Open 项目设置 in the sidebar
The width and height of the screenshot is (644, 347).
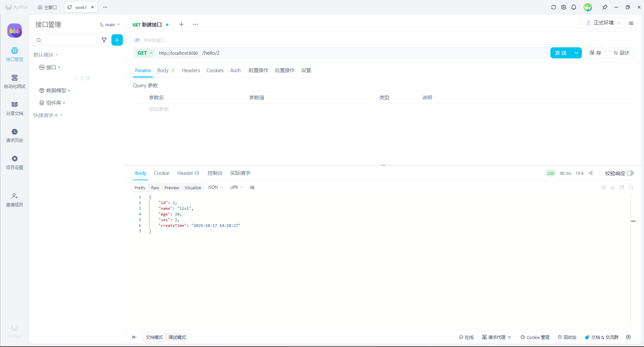click(x=14, y=162)
